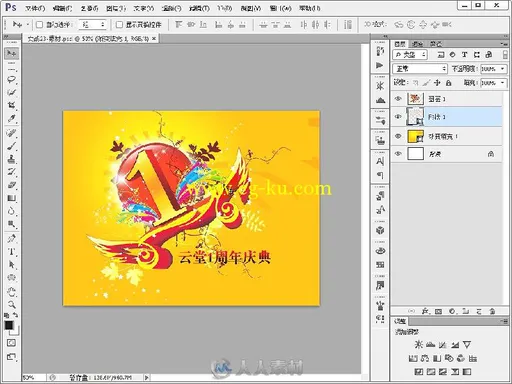This screenshot has height=384, width=512.
Task: Switch to the Channels tab
Action: click(417, 44)
